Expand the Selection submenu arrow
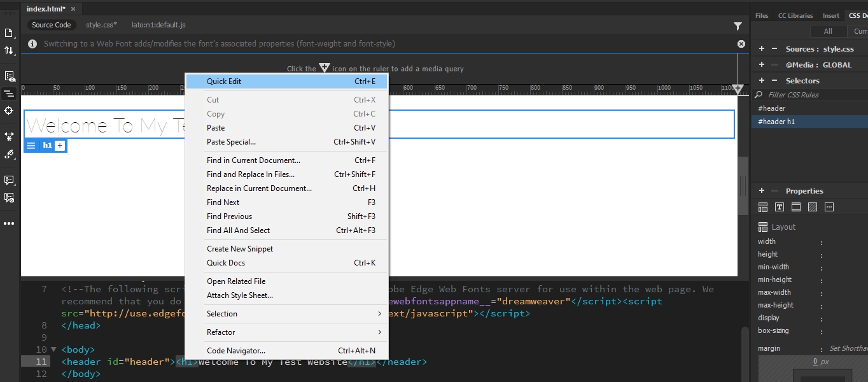Viewport: 868px width, 382px height. click(x=379, y=314)
